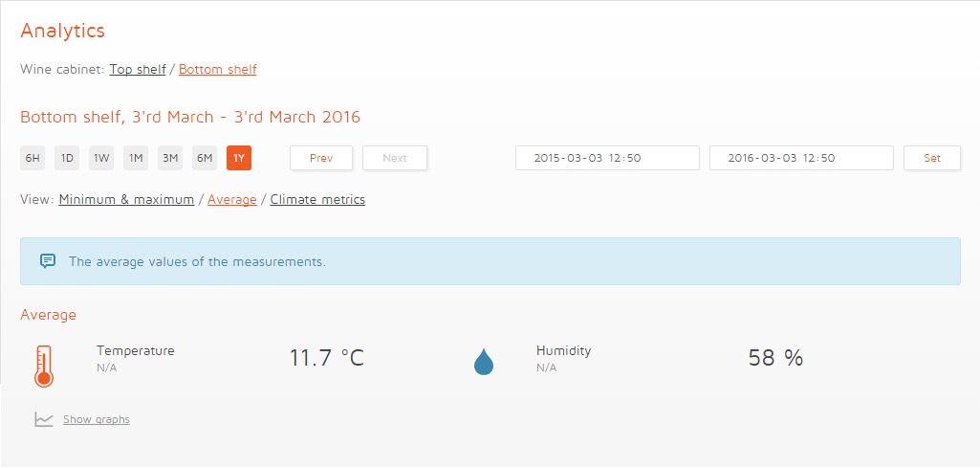Viewport: 980px width, 468px height.
Task: Click 'The average values of the measurements.' text
Action: pos(198,261)
